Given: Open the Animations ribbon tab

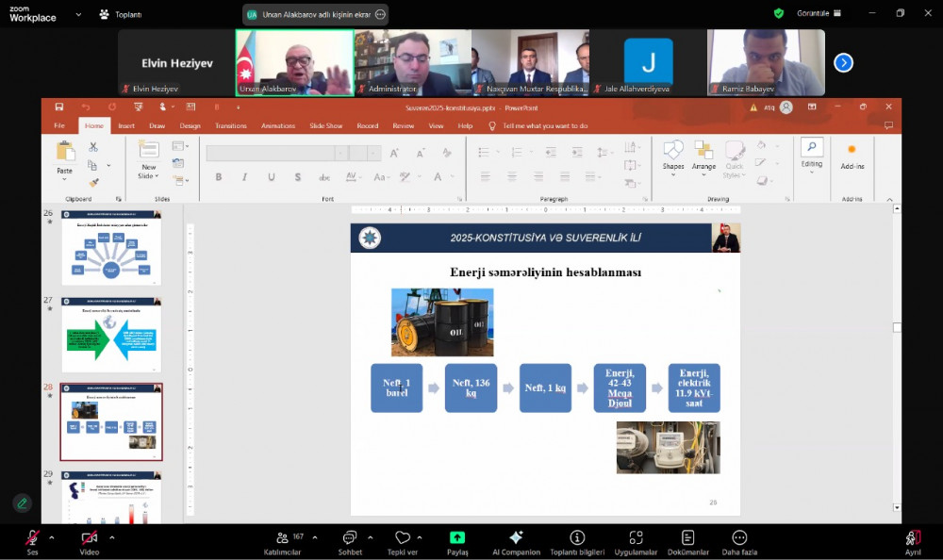Looking at the screenshot, I should pos(277,125).
